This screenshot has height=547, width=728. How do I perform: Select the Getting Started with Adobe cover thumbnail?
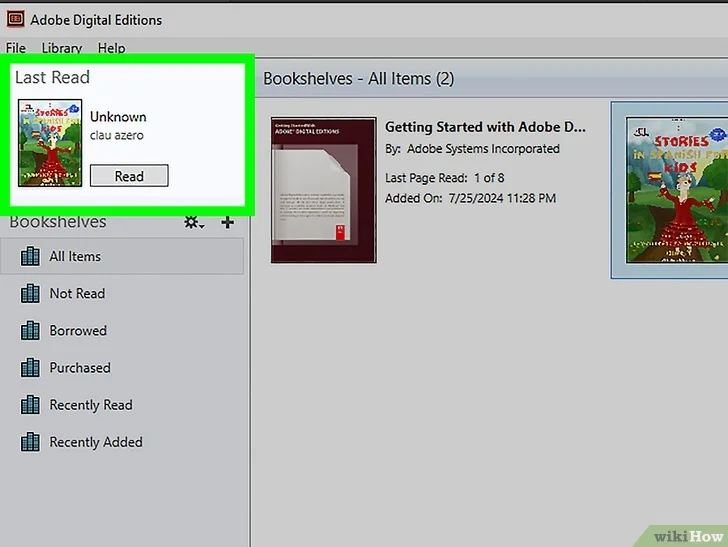pyautogui.click(x=324, y=190)
